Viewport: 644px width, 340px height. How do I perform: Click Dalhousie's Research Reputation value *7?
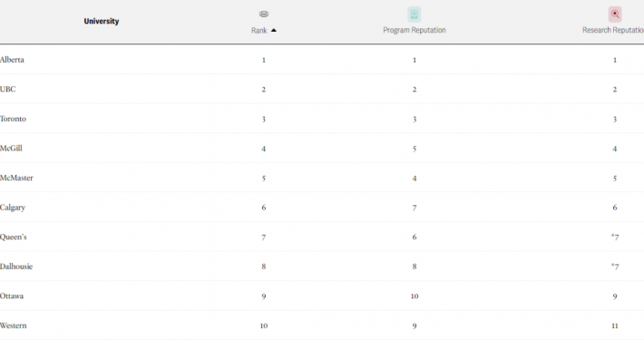pos(615,267)
